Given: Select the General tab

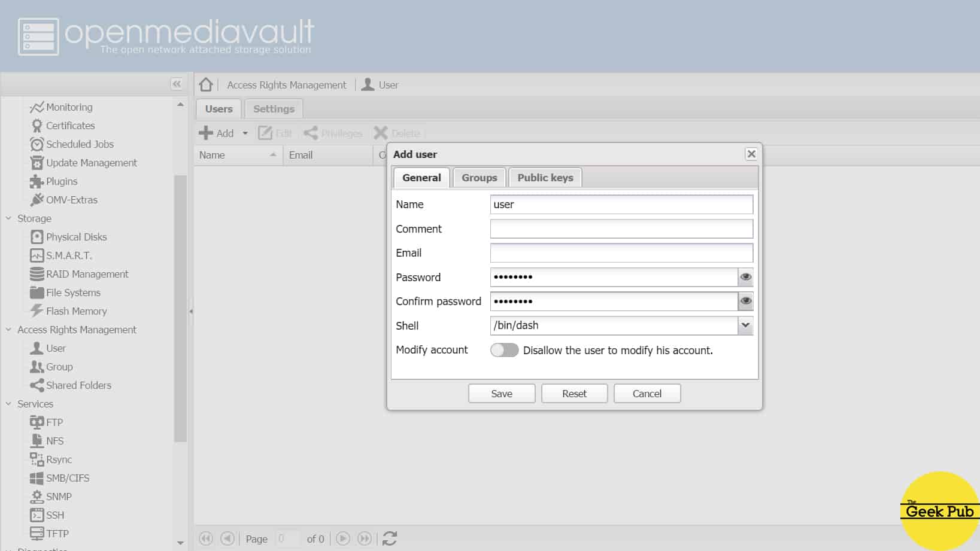Looking at the screenshot, I should (x=421, y=178).
